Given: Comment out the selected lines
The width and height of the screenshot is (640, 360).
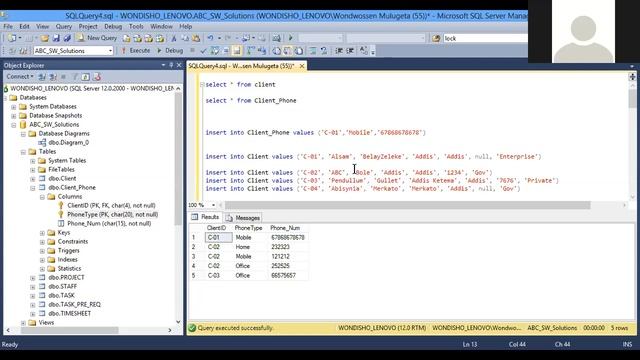Looking at the screenshot, I should [x=313, y=51].
